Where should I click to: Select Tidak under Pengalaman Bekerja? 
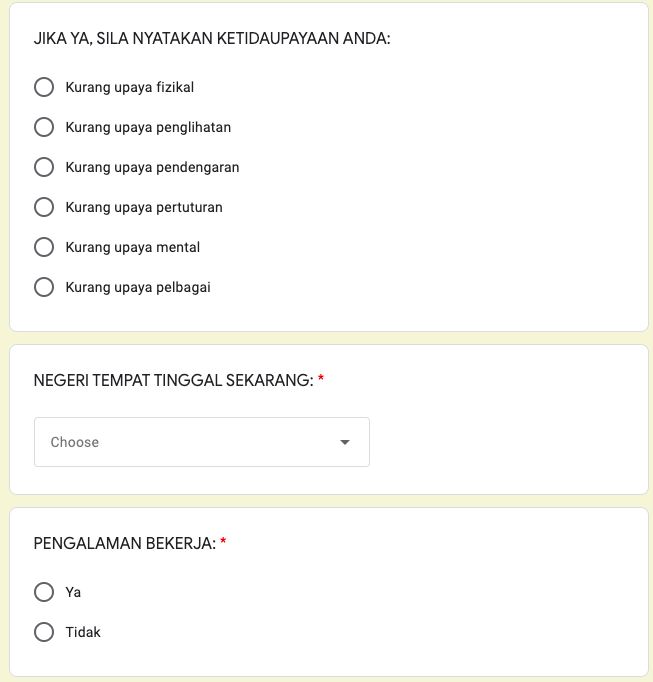point(44,632)
